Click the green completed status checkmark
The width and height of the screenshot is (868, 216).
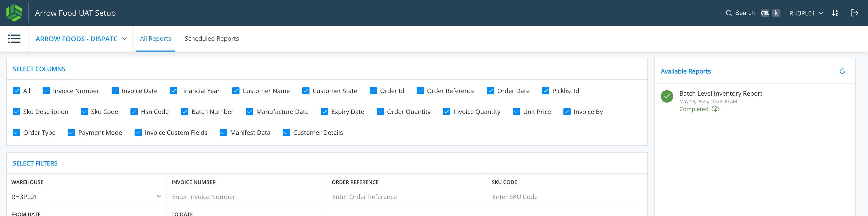coord(667,97)
